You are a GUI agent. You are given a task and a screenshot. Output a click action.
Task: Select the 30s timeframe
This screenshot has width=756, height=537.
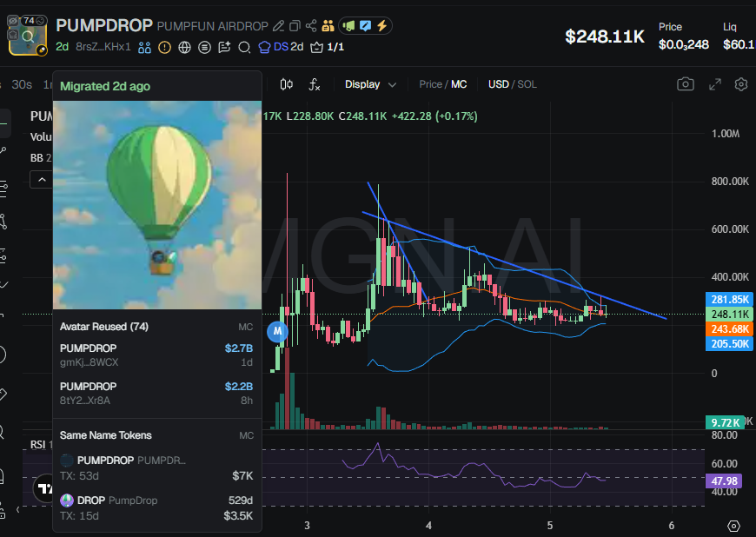point(22,84)
